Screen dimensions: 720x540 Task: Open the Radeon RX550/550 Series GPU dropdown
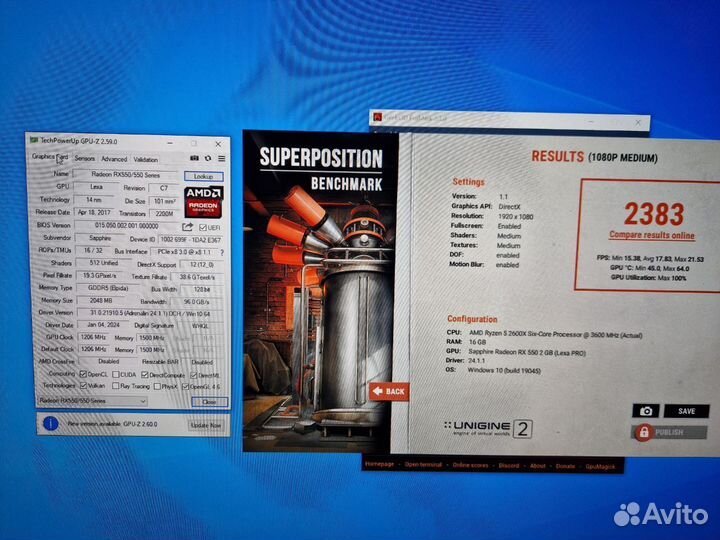coord(92,401)
